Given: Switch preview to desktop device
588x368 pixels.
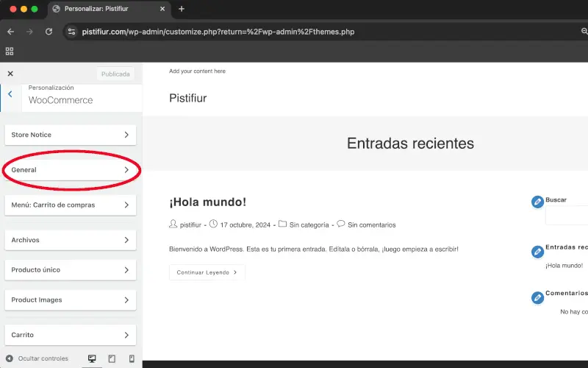Looking at the screenshot, I should pos(92,358).
